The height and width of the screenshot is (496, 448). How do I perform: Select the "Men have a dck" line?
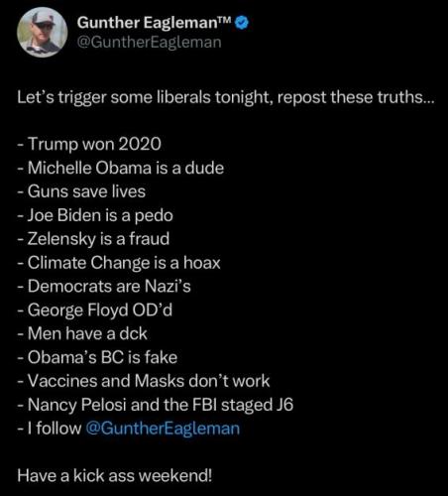point(82,333)
